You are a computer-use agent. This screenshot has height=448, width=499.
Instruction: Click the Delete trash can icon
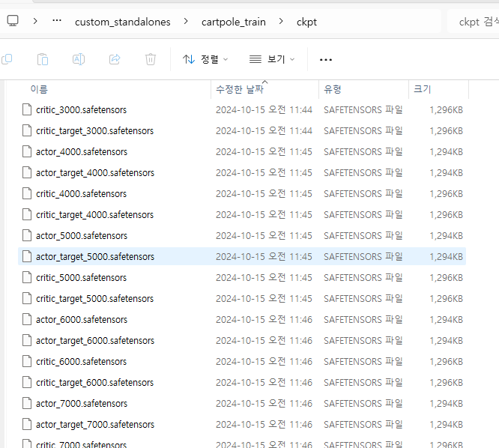(151, 59)
